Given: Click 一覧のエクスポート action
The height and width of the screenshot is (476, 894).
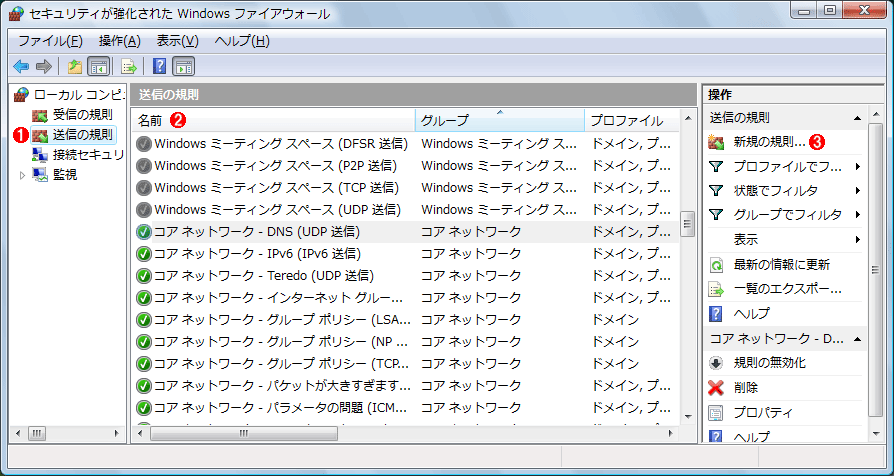Looking at the screenshot, I should tap(787, 289).
